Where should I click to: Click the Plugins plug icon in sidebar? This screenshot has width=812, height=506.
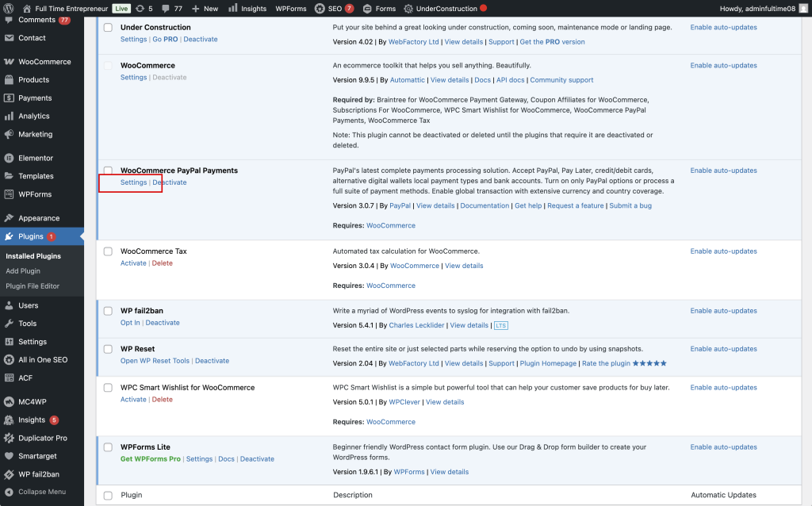(9, 236)
